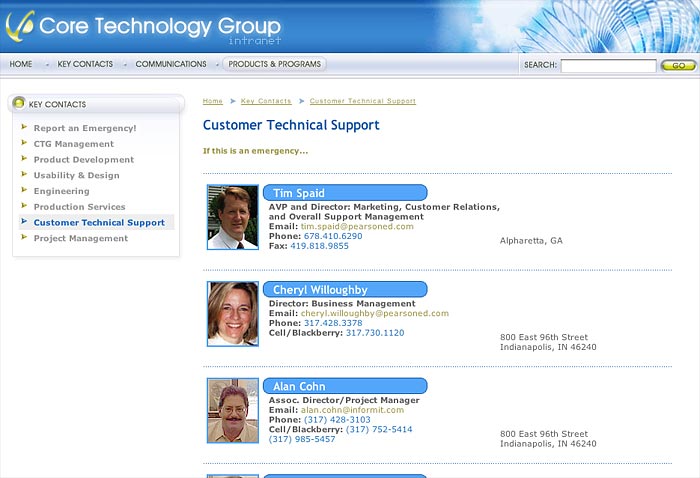Click the arrow bullet beside Product Development

pyautogui.click(x=24, y=158)
